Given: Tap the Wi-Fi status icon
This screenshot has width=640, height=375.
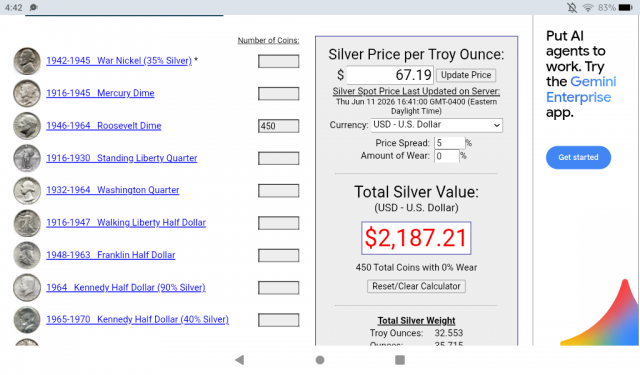Looking at the screenshot, I should pos(588,7).
